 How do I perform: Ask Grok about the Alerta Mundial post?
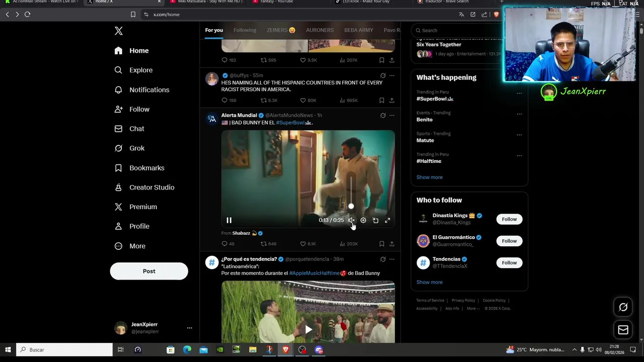tap(383, 115)
